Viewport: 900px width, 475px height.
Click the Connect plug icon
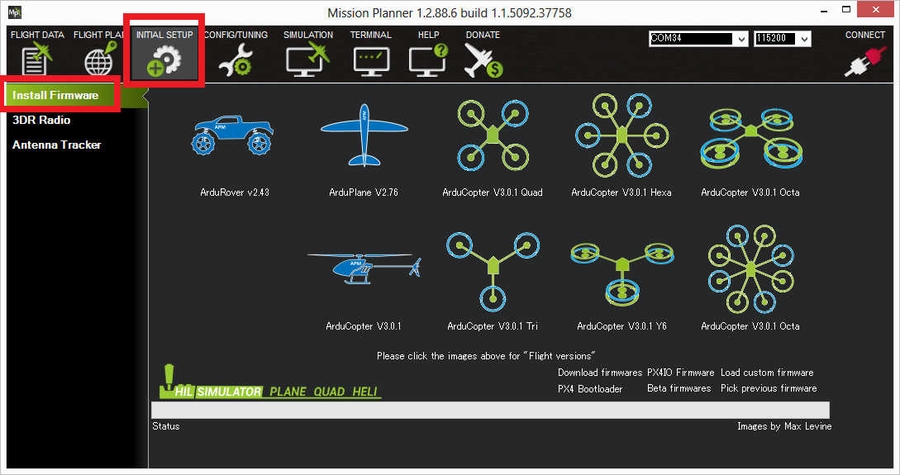864,61
